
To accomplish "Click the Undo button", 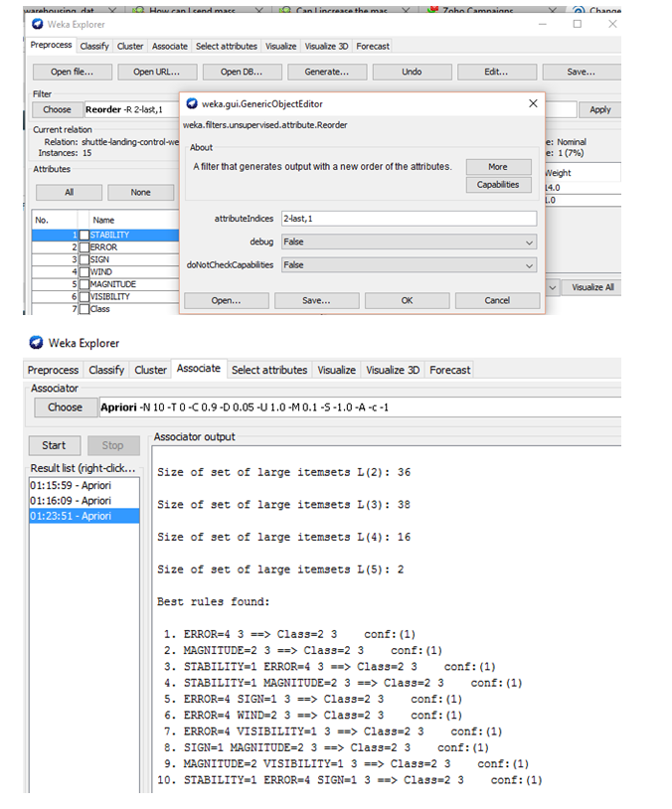I will click(412, 73).
